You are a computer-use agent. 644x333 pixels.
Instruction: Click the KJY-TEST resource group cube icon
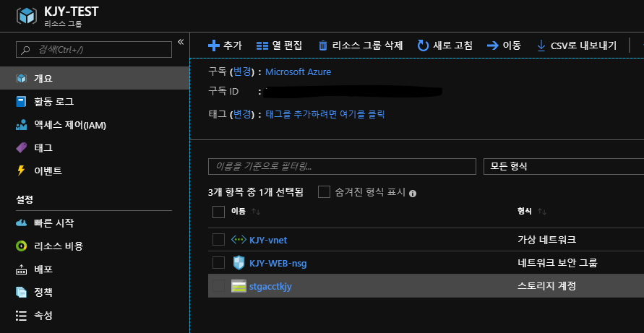27,15
